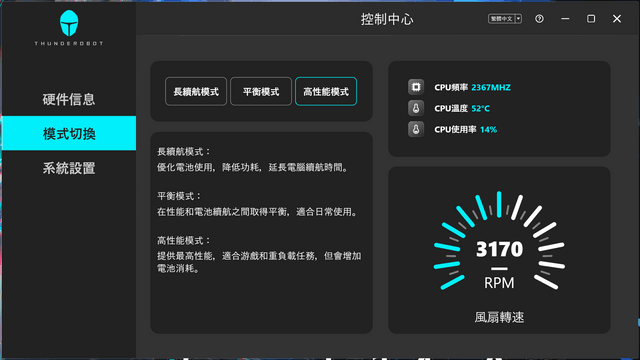Open the help question mark icon
This screenshot has height=360, width=640.
pos(539,19)
